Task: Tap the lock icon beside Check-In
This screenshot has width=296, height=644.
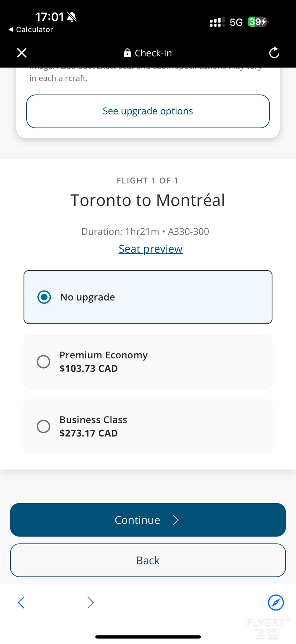Action: tap(127, 53)
